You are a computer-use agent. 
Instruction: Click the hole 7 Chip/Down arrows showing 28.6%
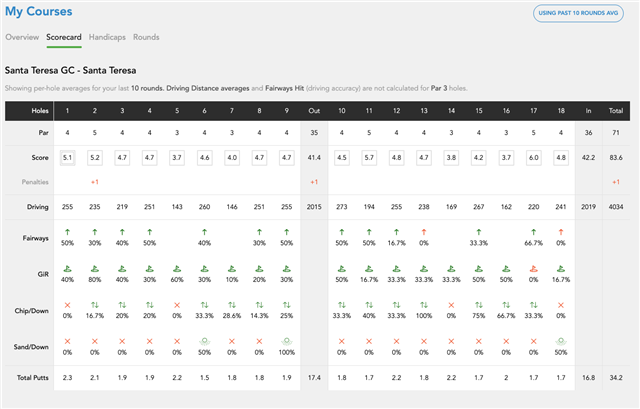233,304
